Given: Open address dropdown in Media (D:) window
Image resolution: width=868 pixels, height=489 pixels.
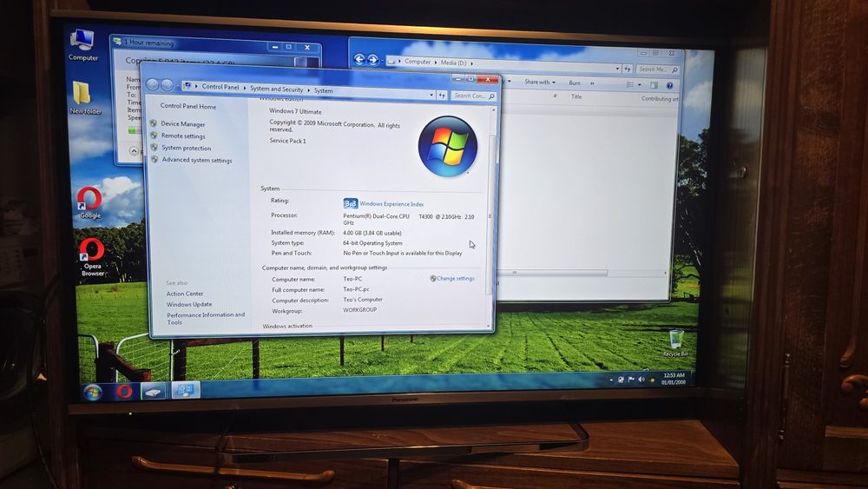Looking at the screenshot, I should click(617, 69).
